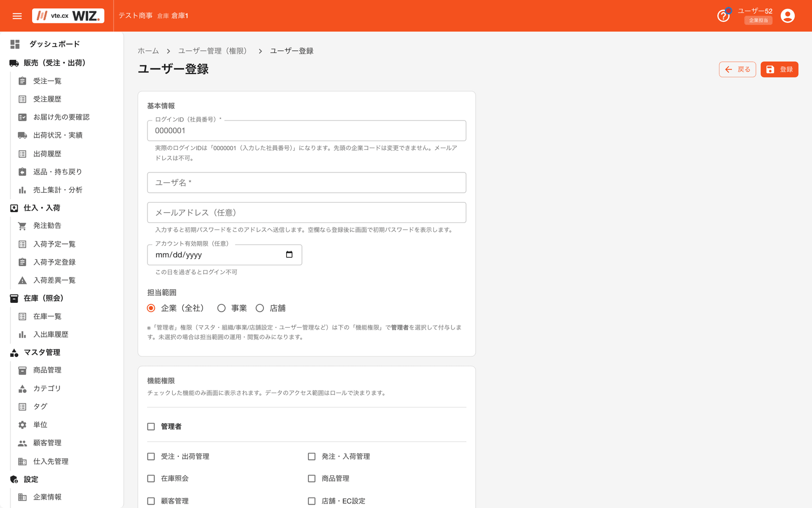The width and height of the screenshot is (812, 508).
Task: Click the 登録 save button
Action: pyautogui.click(x=779, y=69)
